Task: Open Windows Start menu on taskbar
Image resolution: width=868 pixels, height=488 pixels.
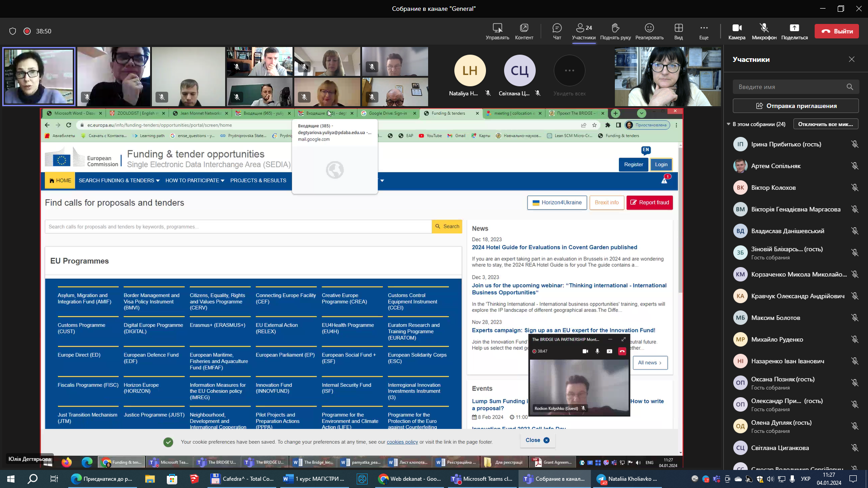Action: click(x=11, y=479)
